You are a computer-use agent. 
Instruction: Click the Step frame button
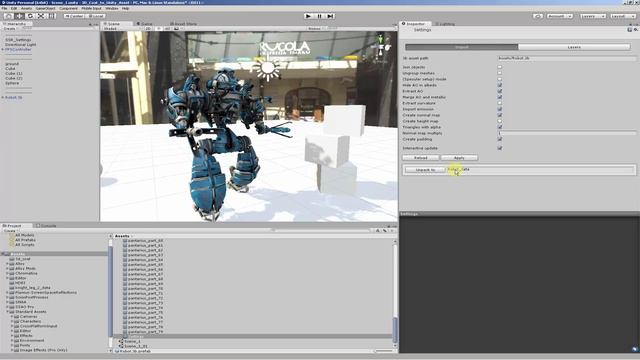330,16
